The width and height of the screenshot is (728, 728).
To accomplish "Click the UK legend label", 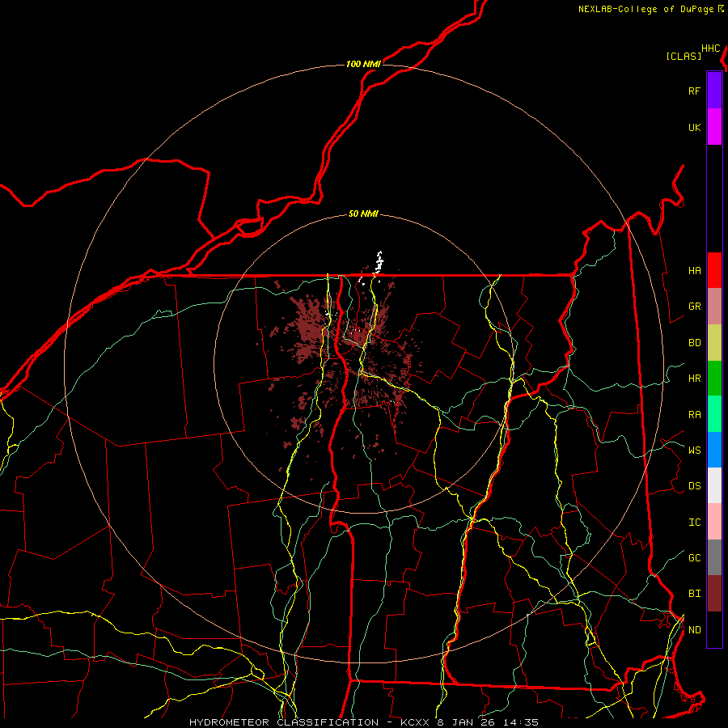I will 694,127.
